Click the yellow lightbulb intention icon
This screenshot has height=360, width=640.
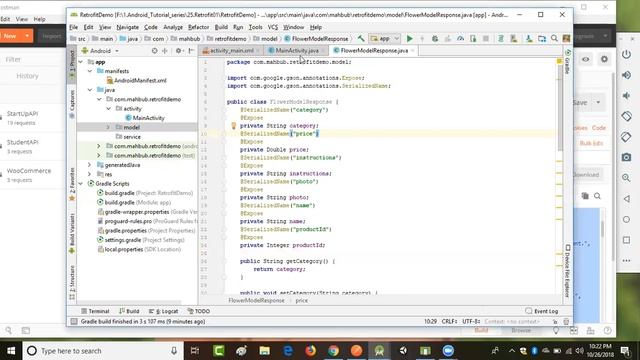[233, 126]
